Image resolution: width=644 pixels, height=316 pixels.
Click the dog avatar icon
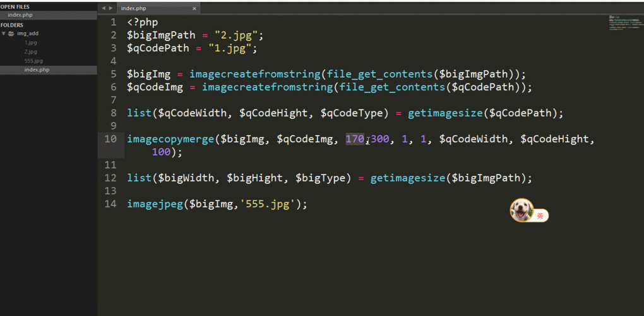pos(521,210)
